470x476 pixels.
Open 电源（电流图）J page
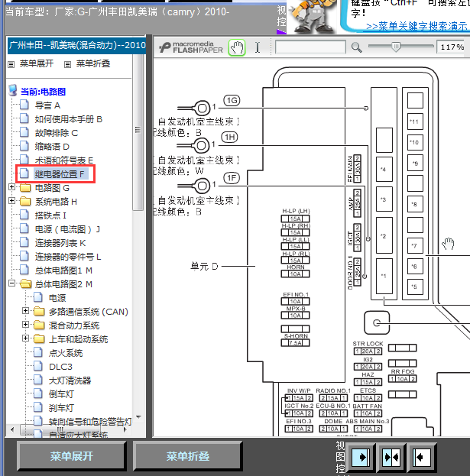tap(67, 229)
